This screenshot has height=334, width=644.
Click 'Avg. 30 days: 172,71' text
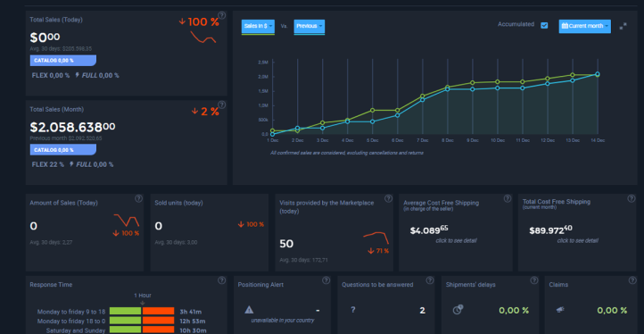pyautogui.click(x=303, y=260)
